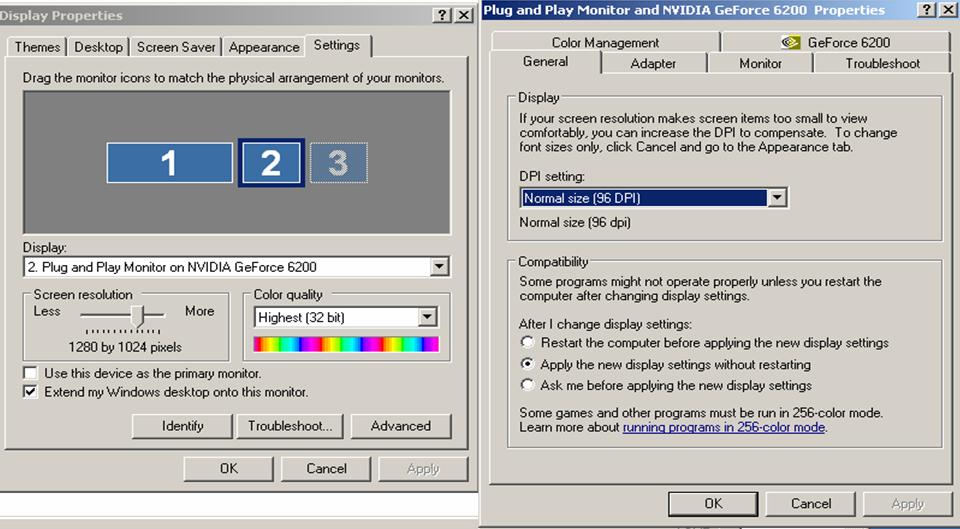Click OK in Display Properties

point(228,468)
